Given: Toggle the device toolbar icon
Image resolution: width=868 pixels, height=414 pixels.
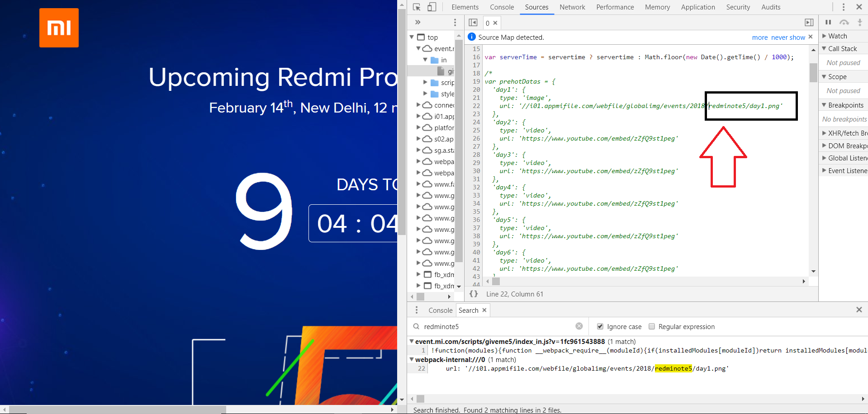Looking at the screenshot, I should [432, 7].
